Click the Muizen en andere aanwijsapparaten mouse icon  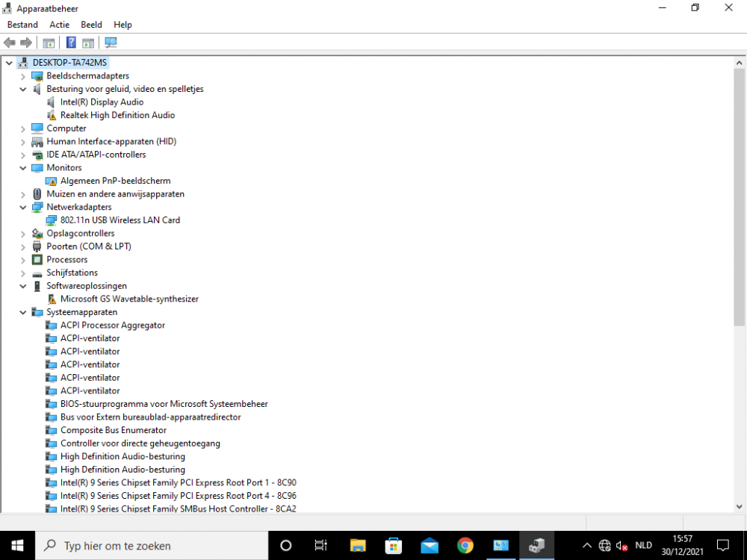(x=37, y=194)
